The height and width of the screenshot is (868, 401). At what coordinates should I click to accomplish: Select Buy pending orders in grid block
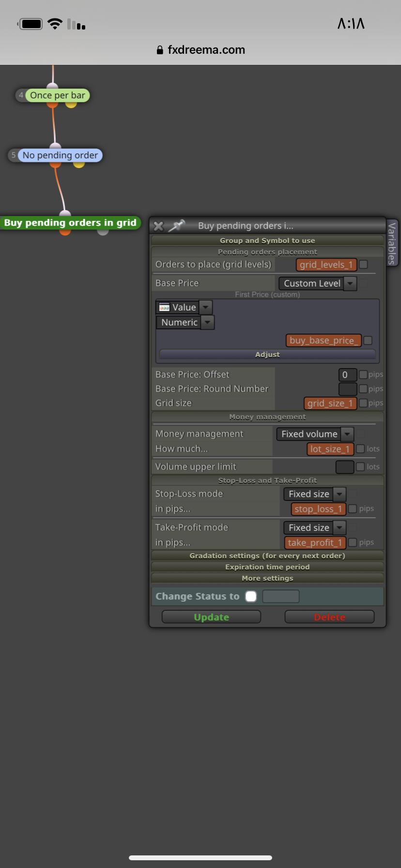70,223
